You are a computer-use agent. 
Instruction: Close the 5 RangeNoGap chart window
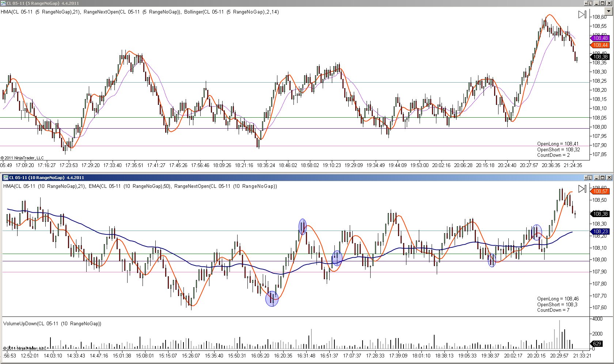tap(609, 3)
